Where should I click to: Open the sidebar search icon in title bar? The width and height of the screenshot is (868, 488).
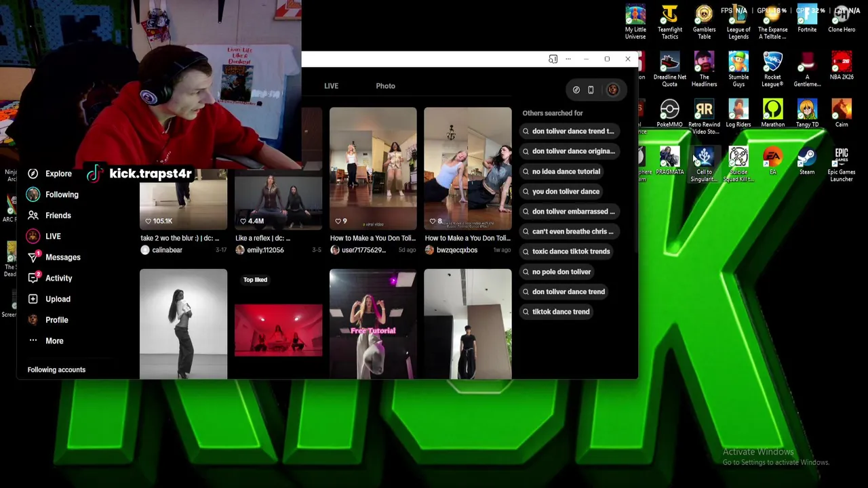point(553,59)
